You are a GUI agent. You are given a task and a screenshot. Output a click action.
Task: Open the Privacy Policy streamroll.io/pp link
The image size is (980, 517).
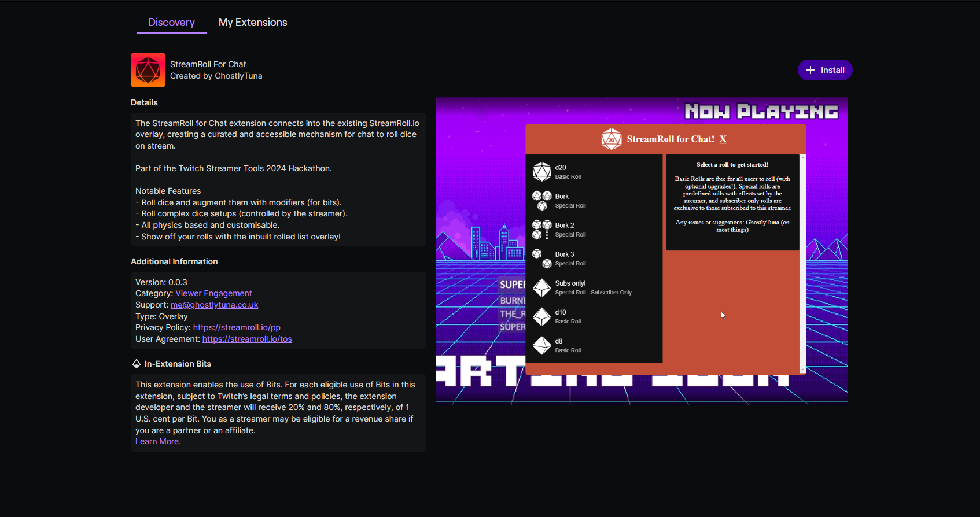(237, 327)
